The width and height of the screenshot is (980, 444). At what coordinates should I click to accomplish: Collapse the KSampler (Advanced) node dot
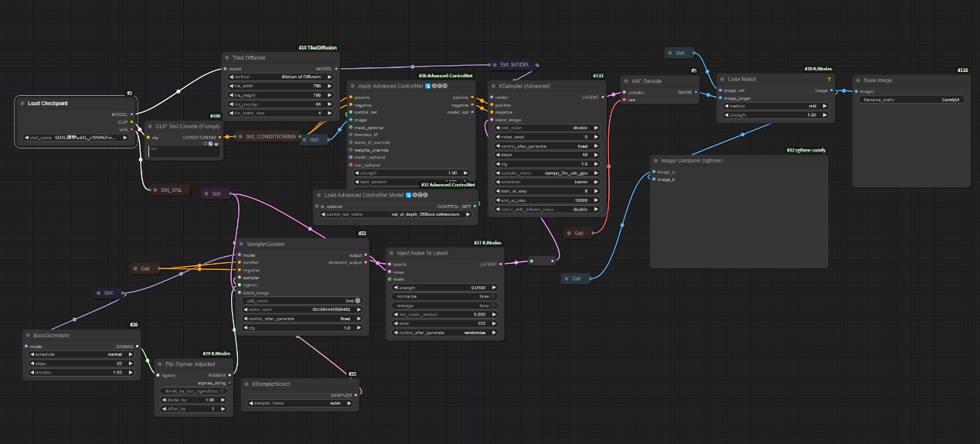click(494, 86)
